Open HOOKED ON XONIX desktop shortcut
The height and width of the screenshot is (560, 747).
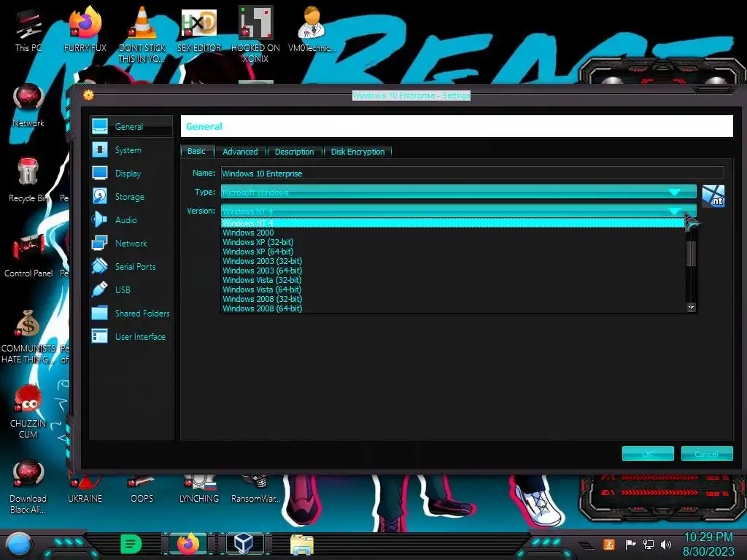pos(256,34)
